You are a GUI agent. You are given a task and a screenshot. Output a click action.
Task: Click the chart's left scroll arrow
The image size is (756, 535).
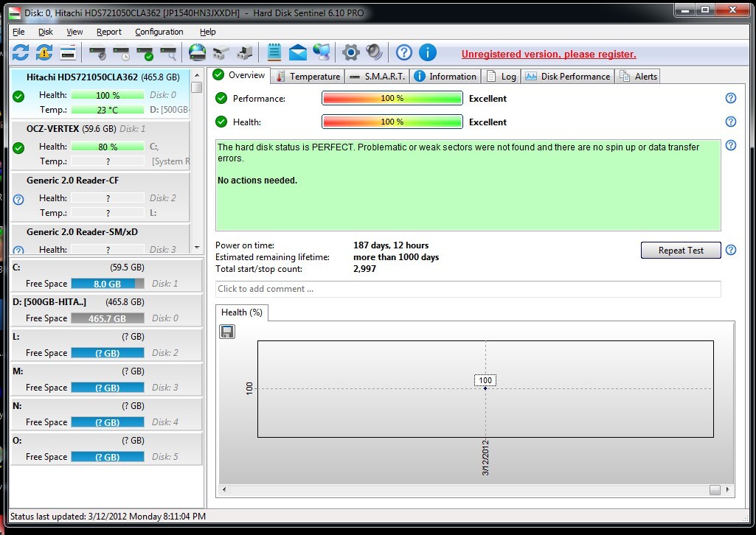point(223,490)
